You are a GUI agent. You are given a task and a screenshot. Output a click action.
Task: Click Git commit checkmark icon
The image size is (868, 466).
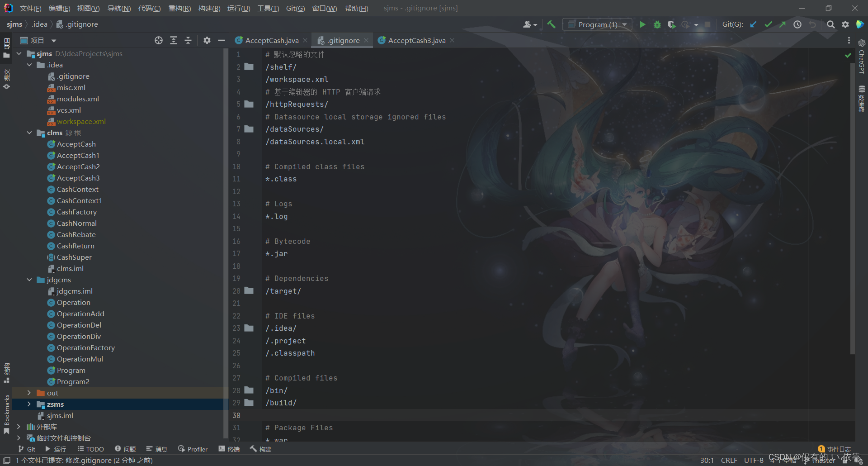tap(768, 24)
